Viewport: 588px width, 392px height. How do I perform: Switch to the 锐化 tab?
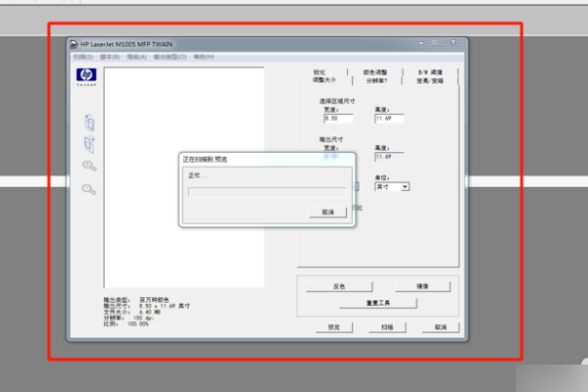[x=319, y=72]
